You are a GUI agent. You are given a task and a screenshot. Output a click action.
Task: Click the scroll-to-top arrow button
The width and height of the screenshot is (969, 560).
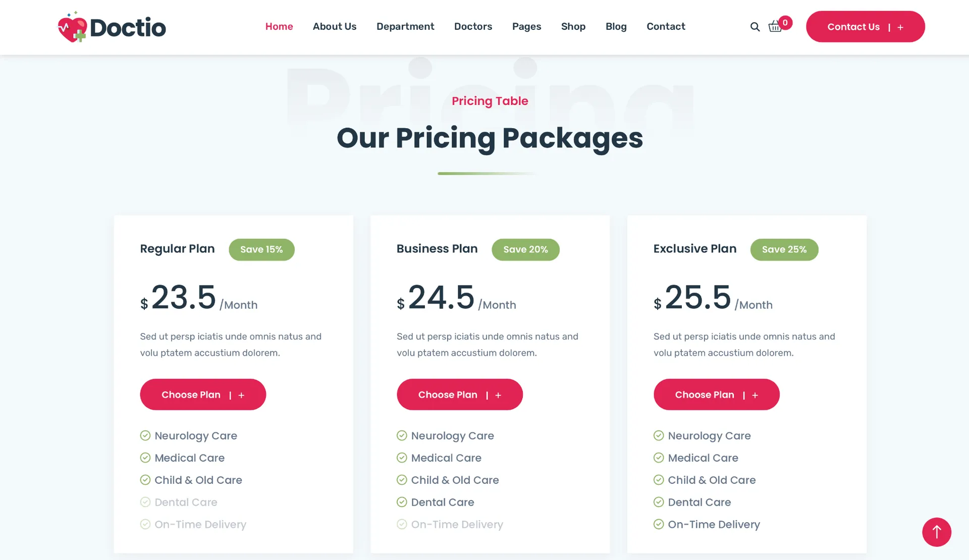[936, 532]
